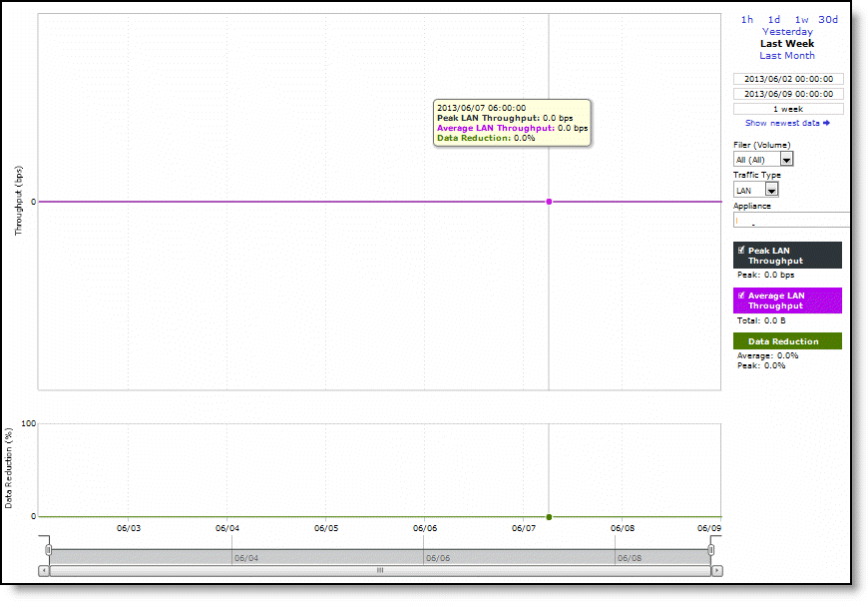Click the purple data point on throughput line
Screen dimensions: 868x601
point(549,202)
